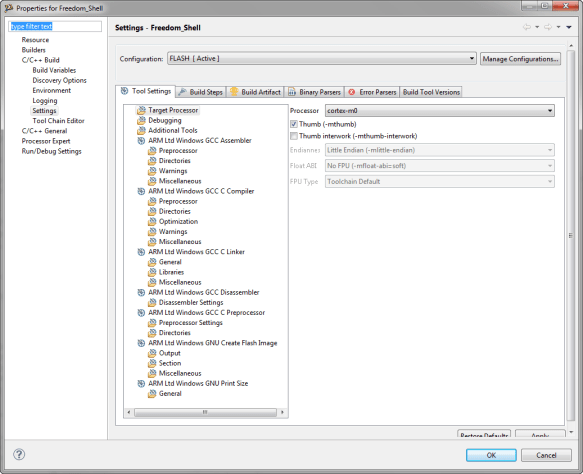Open the view menu dropdown arrow
The width and height of the screenshot is (583, 474).
coord(569,27)
